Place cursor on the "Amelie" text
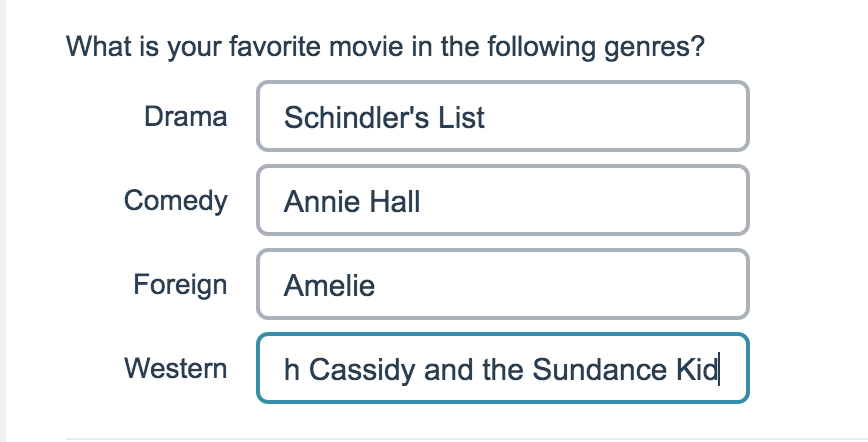Image resolution: width=868 pixels, height=442 pixels. tap(329, 287)
